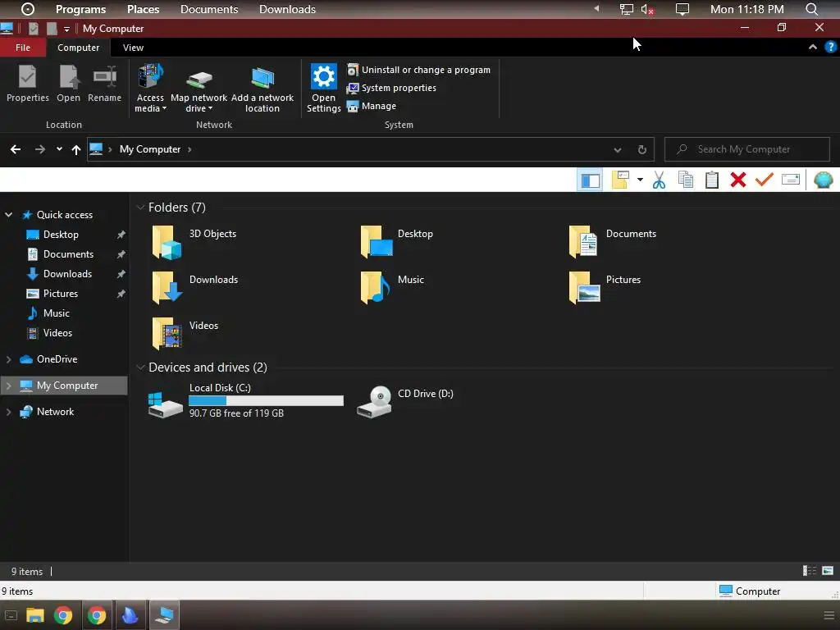Image resolution: width=840 pixels, height=630 pixels.
Task: Click the Copy toolbar icon
Action: 686,180
